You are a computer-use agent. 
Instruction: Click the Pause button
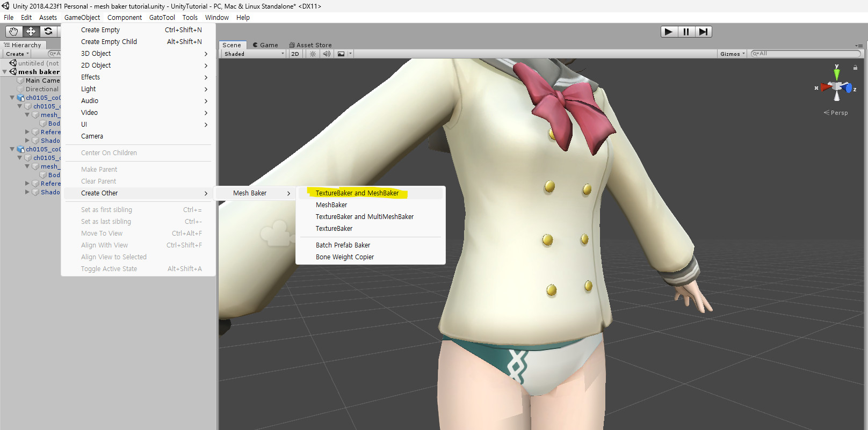pos(686,32)
